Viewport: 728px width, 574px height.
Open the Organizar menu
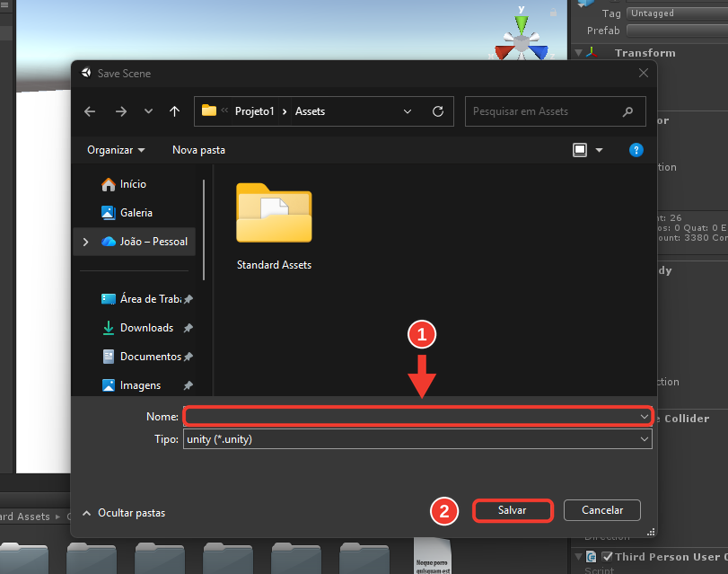tap(116, 150)
